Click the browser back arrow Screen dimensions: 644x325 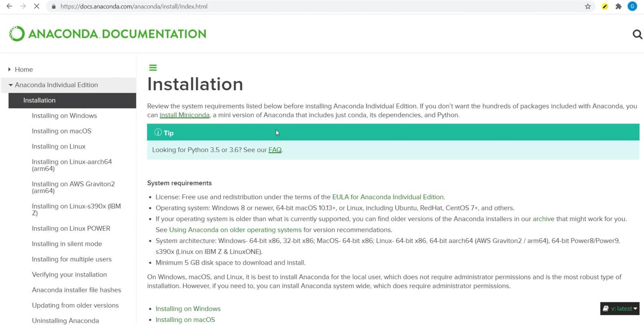pos(10,7)
